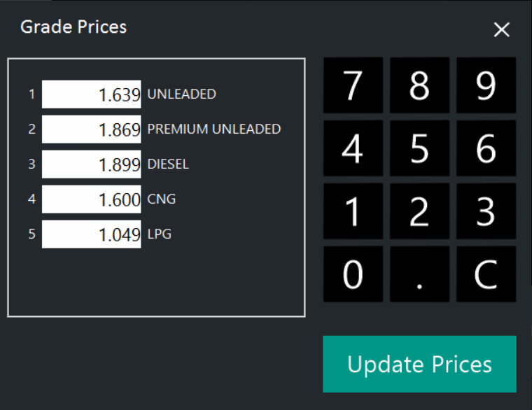The image size is (532, 410).
Task: Edit the LPG price field
Action: [x=92, y=234]
